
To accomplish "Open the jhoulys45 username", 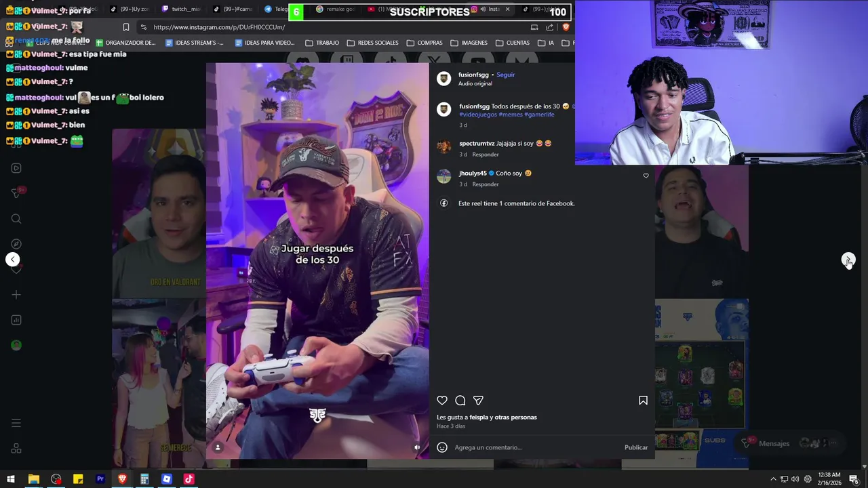I will click(x=473, y=173).
